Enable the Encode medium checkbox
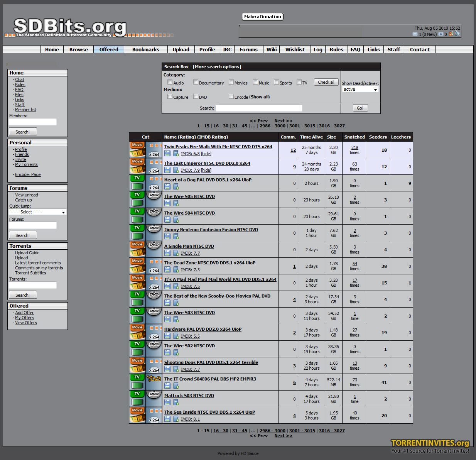This screenshot has width=476, height=460. point(231,96)
